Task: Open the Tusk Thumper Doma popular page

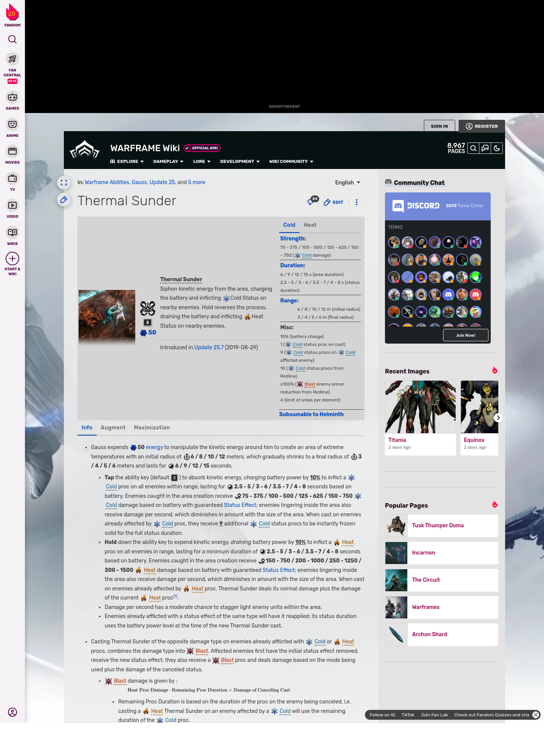Action: click(x=442, y=525)
